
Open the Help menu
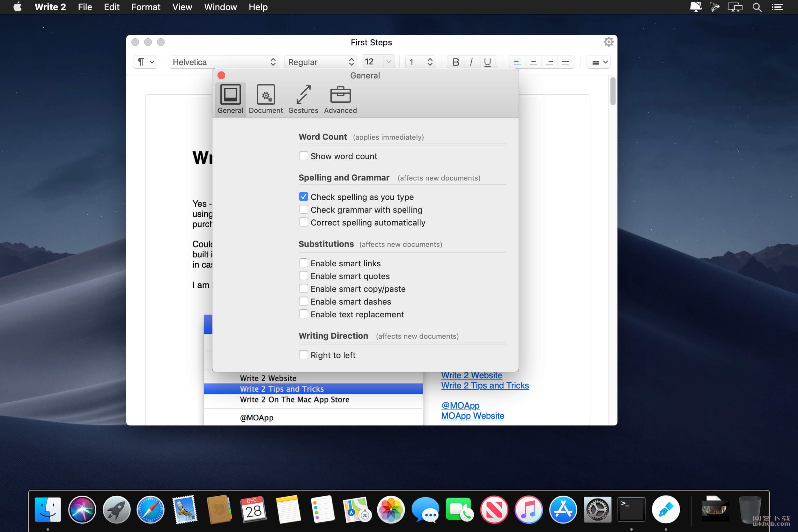coord(258,7)
